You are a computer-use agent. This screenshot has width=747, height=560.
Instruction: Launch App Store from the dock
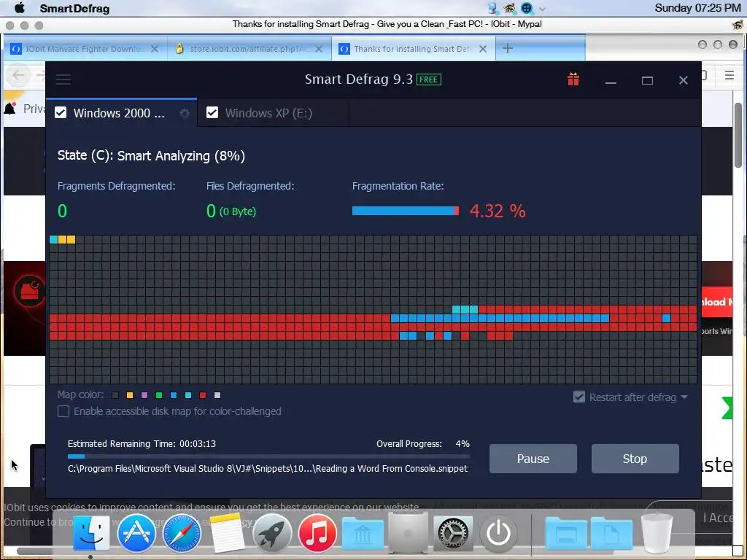tap(136, 533)
